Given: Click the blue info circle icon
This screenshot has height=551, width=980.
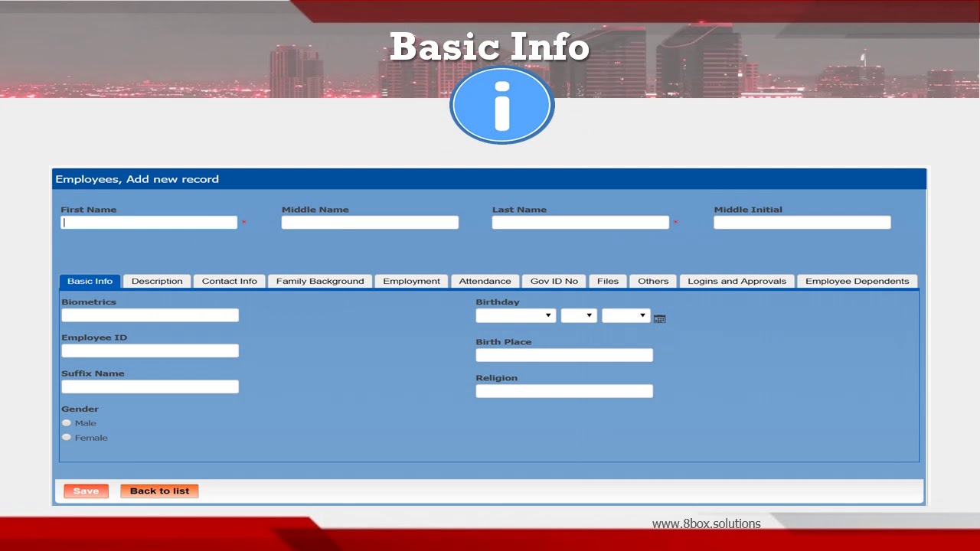Looking at the screenshot, I should (x=501, y=105).
